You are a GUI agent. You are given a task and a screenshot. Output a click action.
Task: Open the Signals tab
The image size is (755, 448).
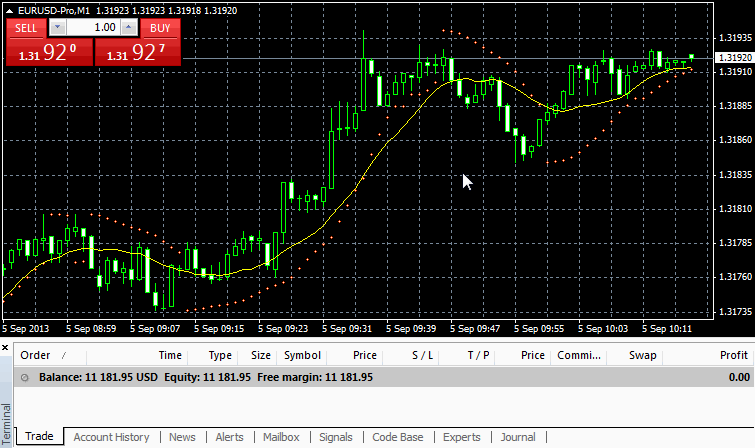[335, 437]
